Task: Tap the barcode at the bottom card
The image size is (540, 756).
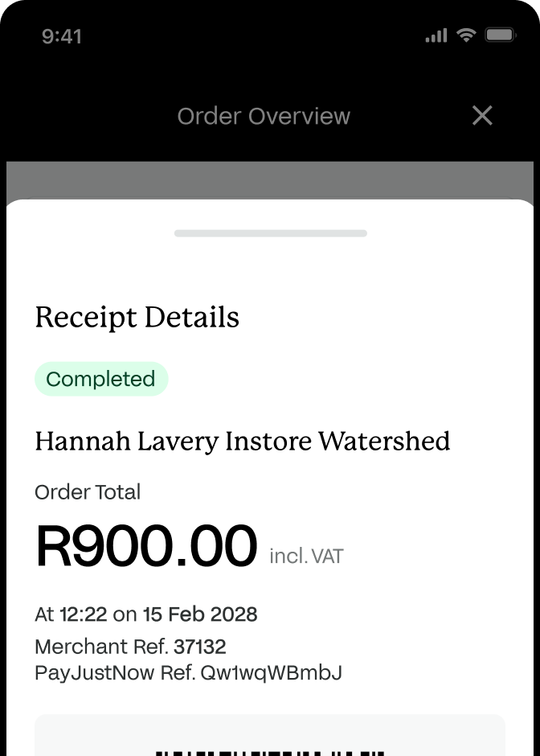Action: point(270,752)
